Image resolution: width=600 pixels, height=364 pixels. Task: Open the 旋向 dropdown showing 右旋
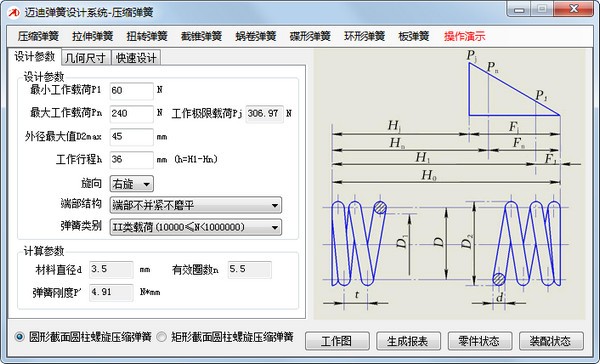point(132,184)
